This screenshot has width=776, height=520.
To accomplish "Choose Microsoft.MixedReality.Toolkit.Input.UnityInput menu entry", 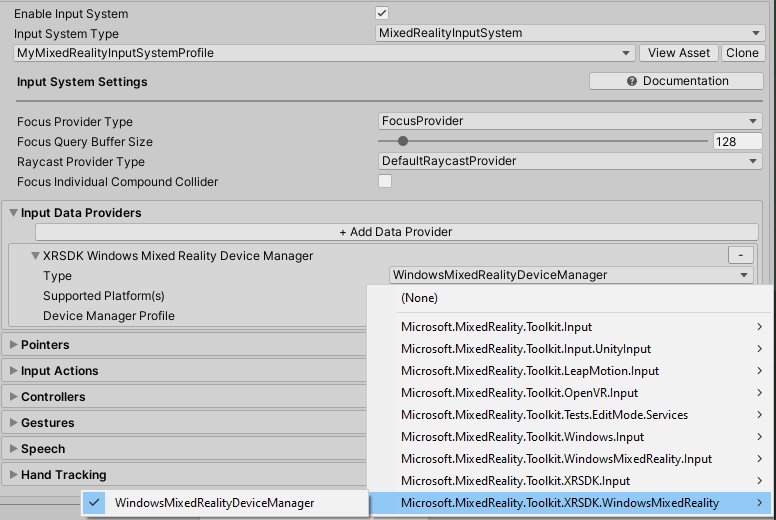I will (x=526, y=349).
